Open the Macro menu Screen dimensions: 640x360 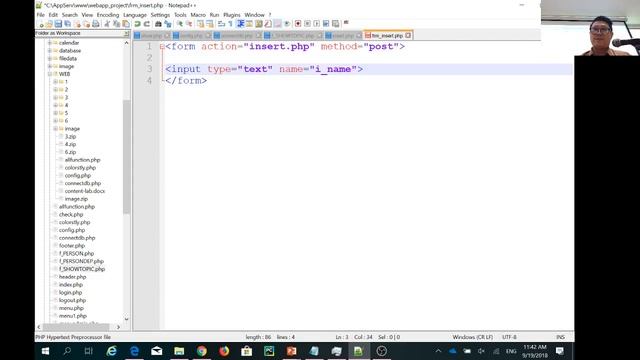tap(198, 15)
